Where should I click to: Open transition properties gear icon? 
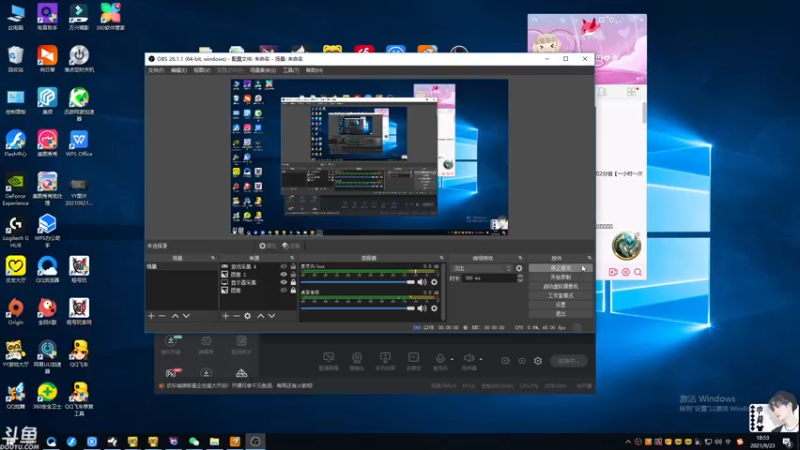tap(519, 268)
